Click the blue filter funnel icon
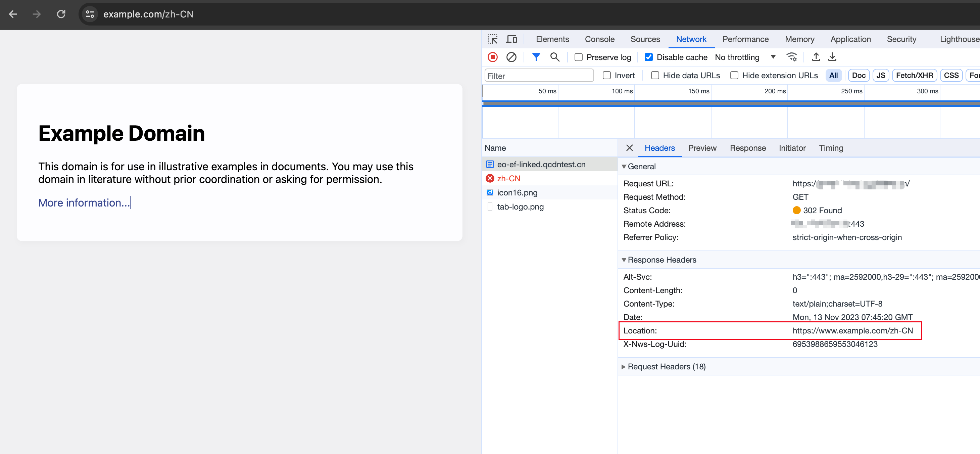 (536, 57)
